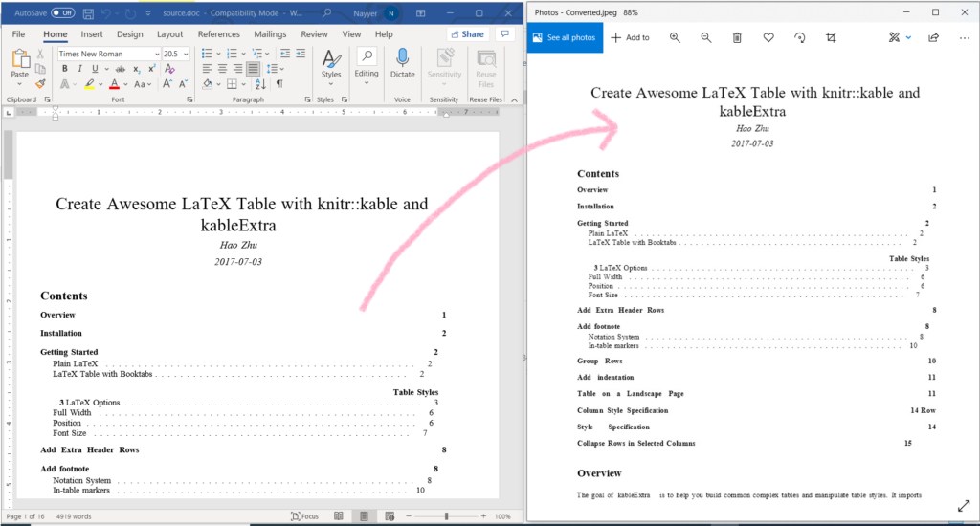Open the font name dropdown
The width and height of the screenshot is (980, 526).
155,54
